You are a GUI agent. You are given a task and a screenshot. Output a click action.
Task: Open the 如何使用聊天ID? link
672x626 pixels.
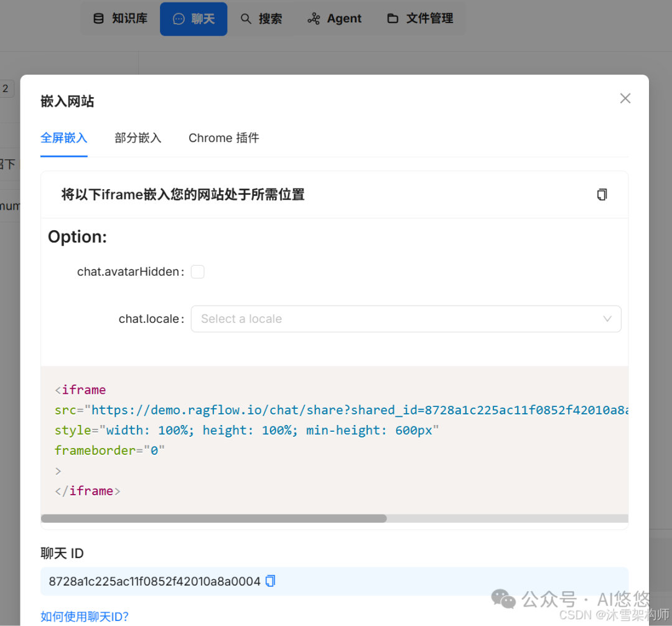[x=85, y=617]
